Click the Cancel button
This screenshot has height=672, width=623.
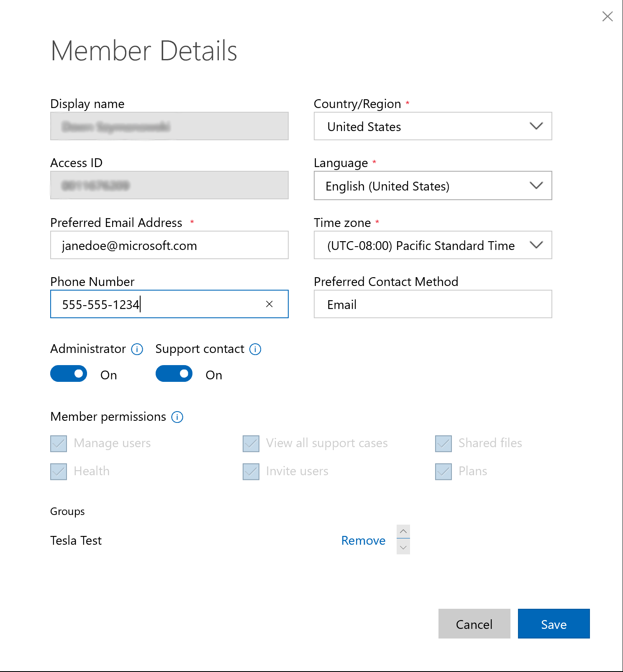point(474,624)
